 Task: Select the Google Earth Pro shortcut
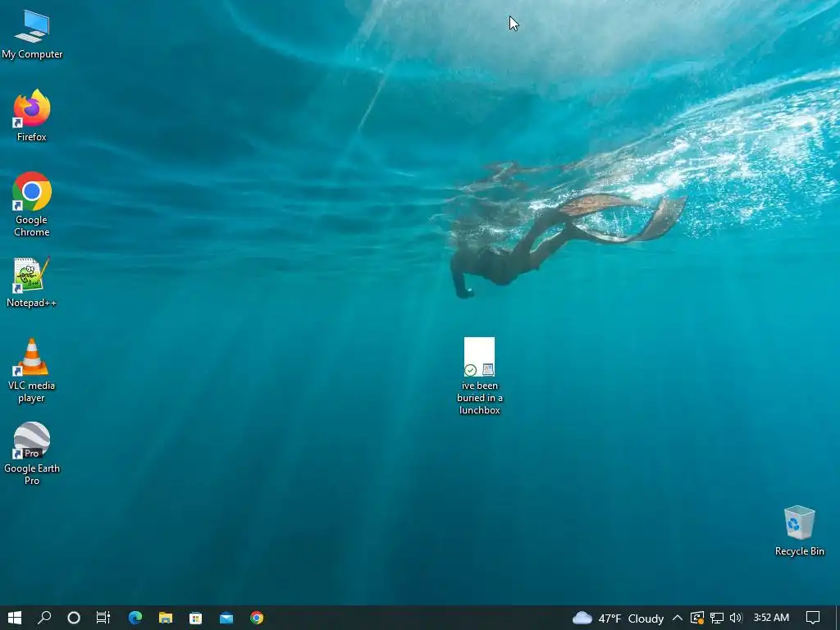32,453
